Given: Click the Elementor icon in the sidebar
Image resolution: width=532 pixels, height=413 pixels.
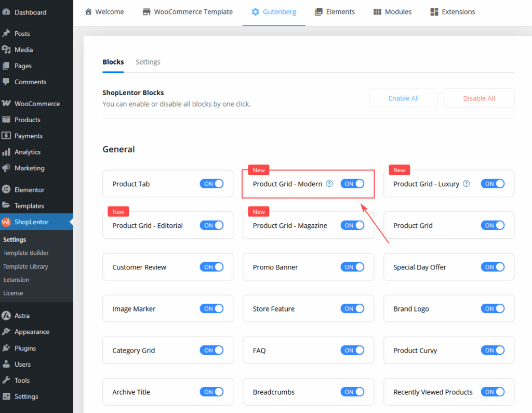Looking at the screenshot, I should pyautogui.click(x=7, y=190).
